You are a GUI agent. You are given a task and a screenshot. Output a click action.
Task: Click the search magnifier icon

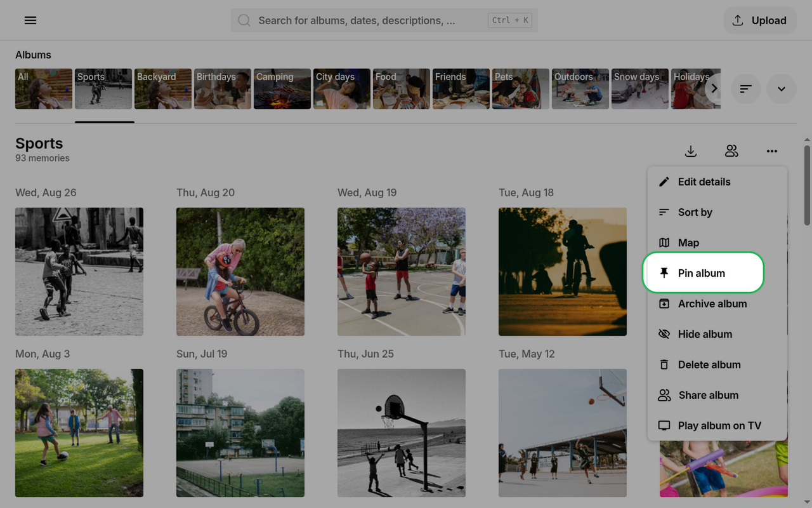pyautogui.click(x=244, y=20)
